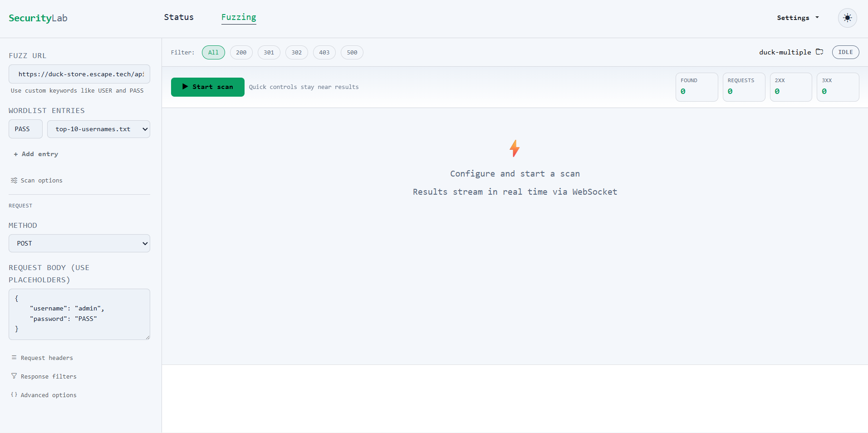
Task: Expand Scan options section
Action: click(37, 180)
